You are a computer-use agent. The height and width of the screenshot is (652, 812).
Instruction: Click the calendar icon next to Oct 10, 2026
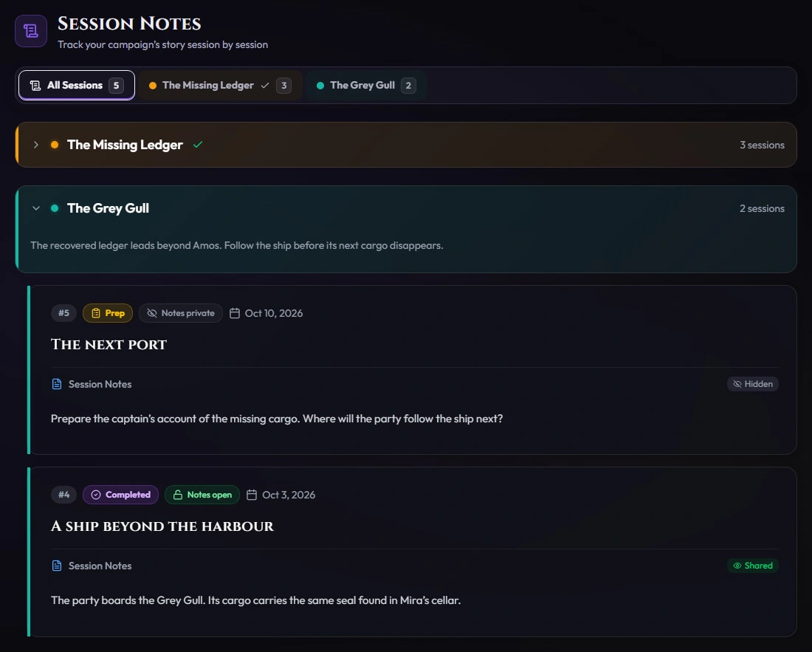tap(235, 313)
